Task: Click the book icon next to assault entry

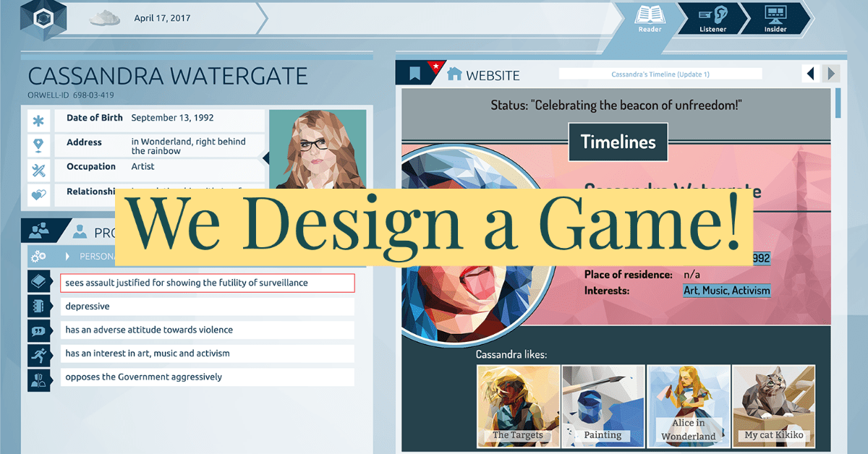Action: (38, 283)
